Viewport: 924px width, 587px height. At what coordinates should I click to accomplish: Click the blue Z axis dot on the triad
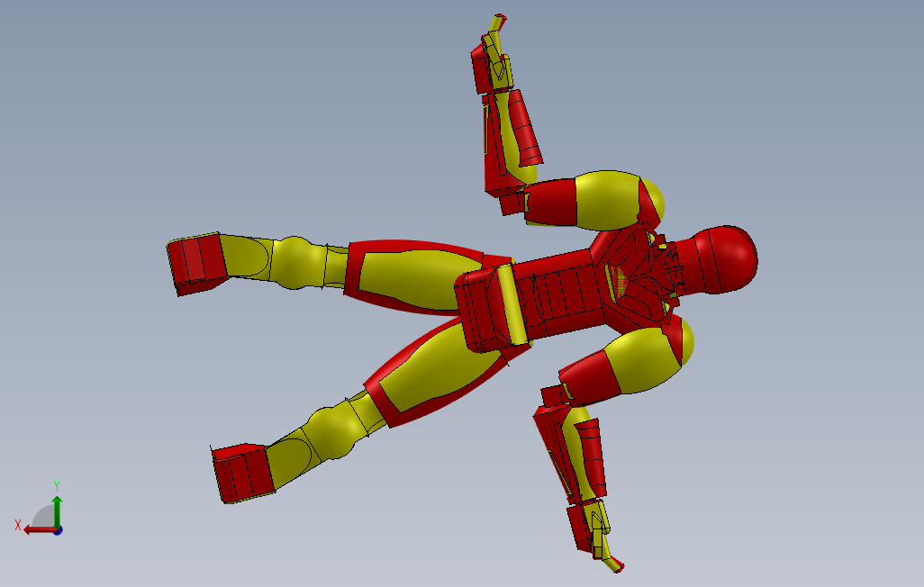coord(59,531)
